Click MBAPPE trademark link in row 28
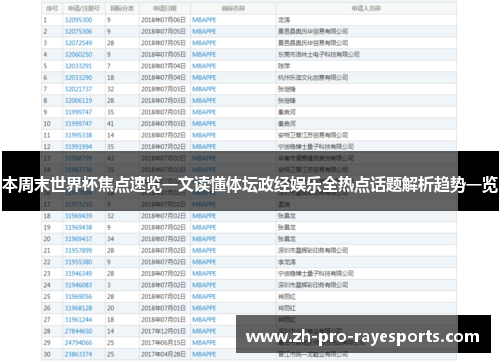The width and height of the screenshot is (500, 362). click(x=204, y=331)
